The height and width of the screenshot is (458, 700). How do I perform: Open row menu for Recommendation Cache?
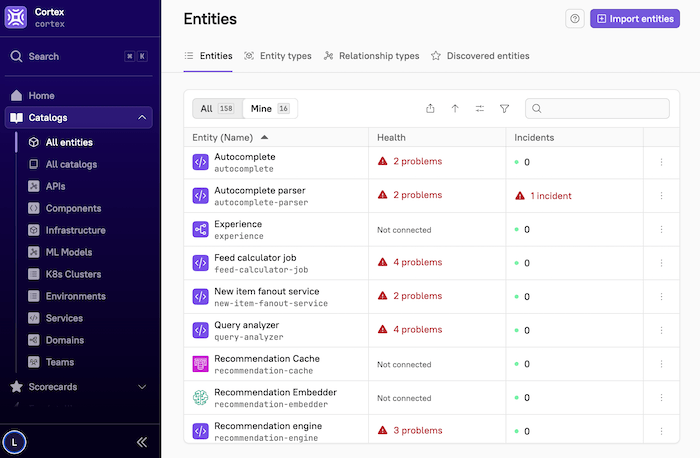tap(661, 364)
